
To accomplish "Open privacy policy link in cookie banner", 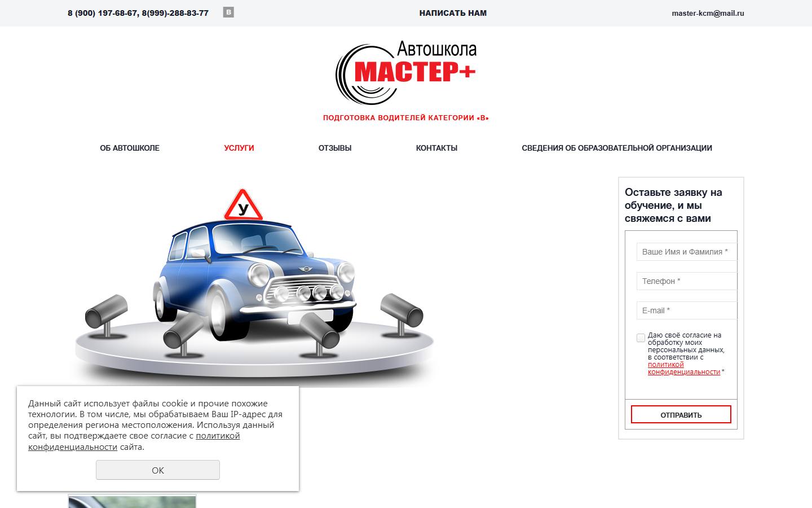I will (134, 441).
